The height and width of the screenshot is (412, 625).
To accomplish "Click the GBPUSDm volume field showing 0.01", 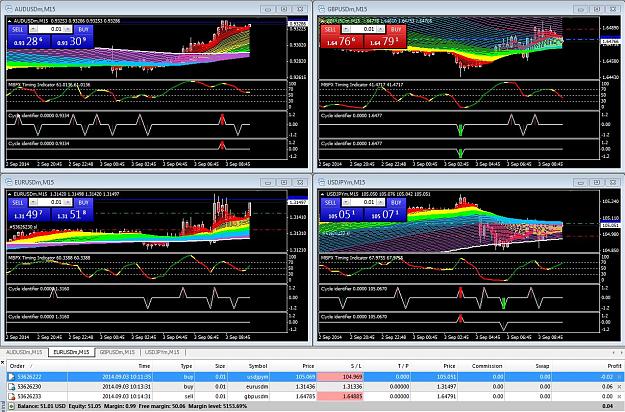I will click(x=364, y=29).
